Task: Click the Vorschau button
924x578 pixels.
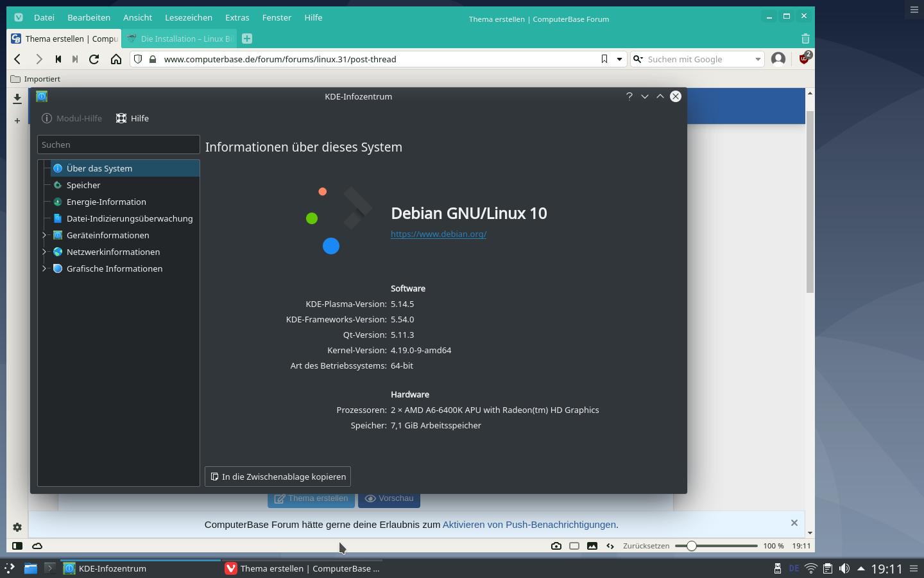Action: point(389,498)
